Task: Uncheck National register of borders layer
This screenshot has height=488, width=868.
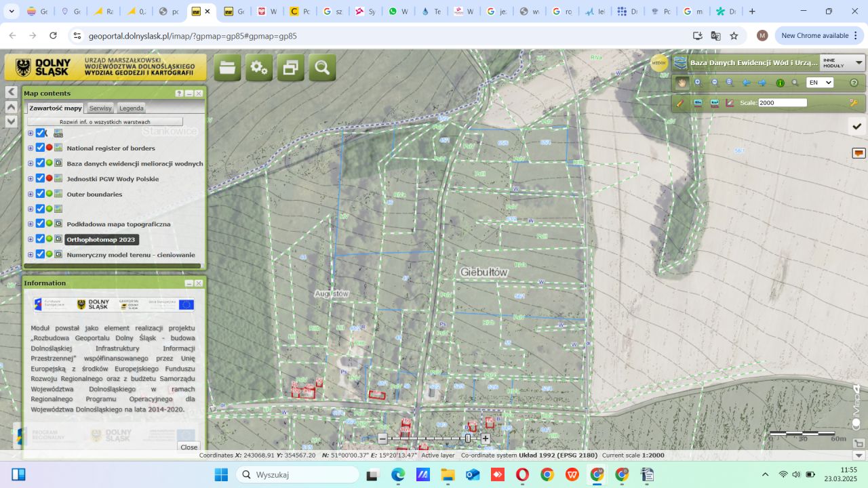Action: click(x=40, y=148)
